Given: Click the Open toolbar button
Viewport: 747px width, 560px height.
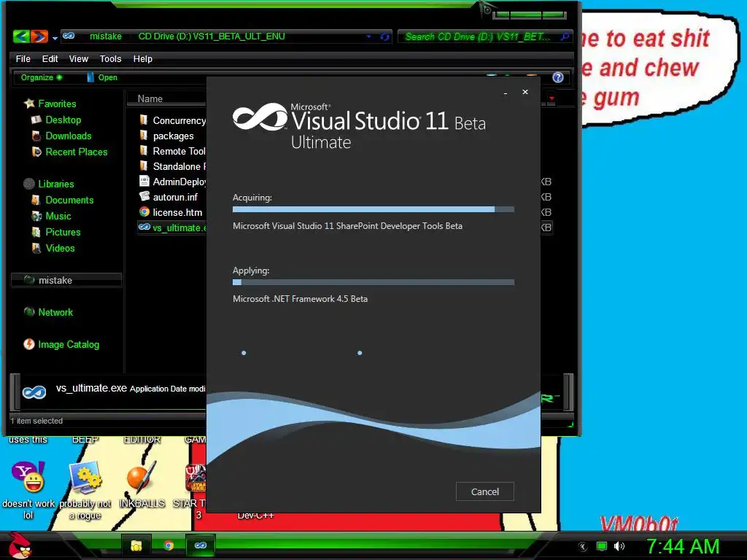Looking at the screenshot, I should pos(102,77).
